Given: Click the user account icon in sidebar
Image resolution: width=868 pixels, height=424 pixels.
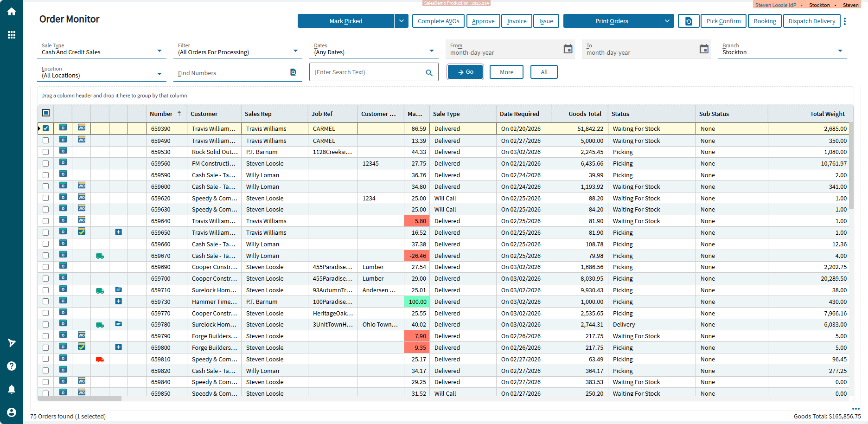Looking at the screenshot, I should coord(12,412).
